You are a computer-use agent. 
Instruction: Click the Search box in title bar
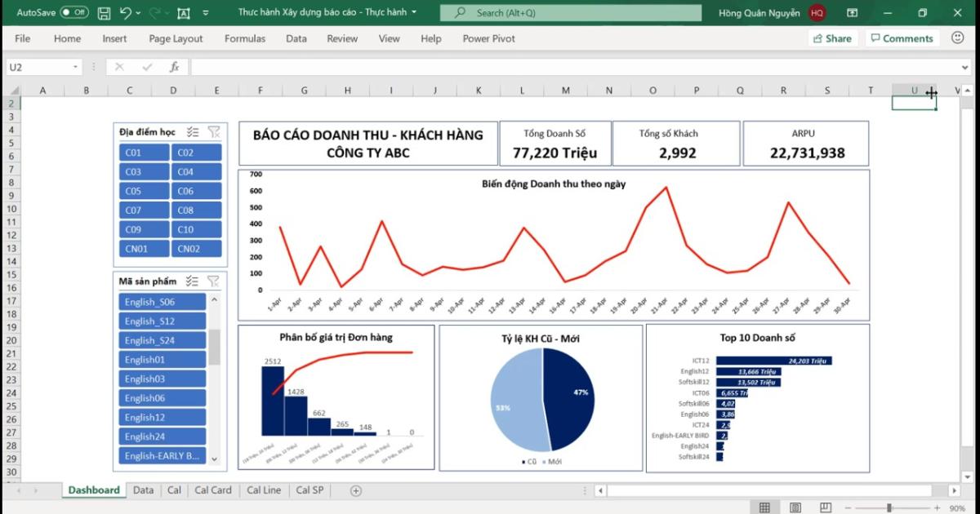[x=570, y=13]
